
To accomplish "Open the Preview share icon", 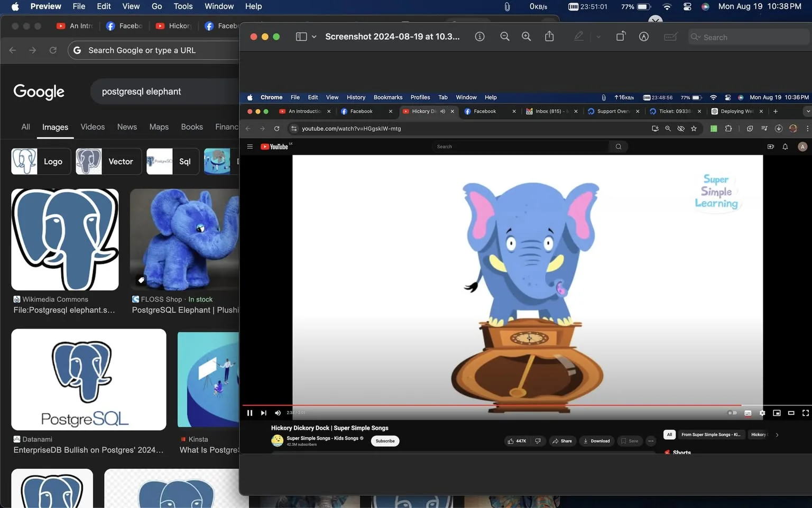I will point(549,36).
